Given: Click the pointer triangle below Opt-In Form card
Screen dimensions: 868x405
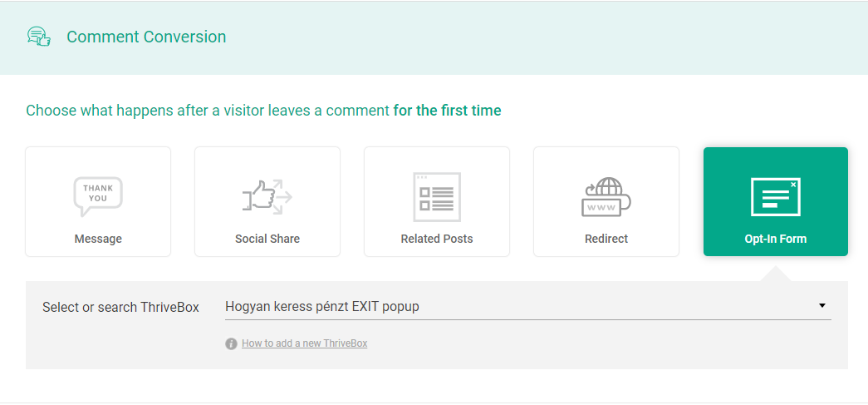Looking at the screenshot, I should (x=776, y=273).
